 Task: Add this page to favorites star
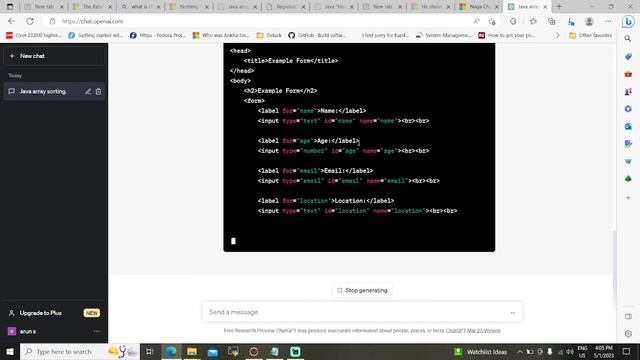click(x=492, y=21)
